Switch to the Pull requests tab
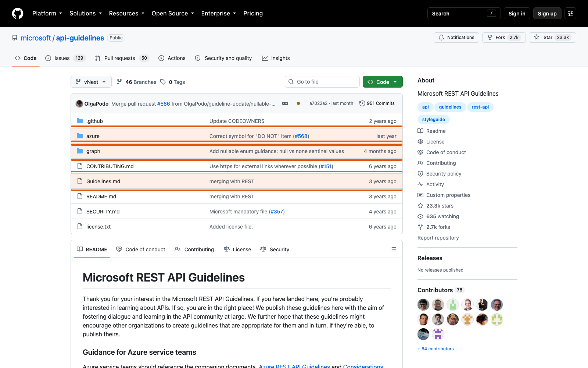This screenshot has height=368, width=588. point(122,58)
